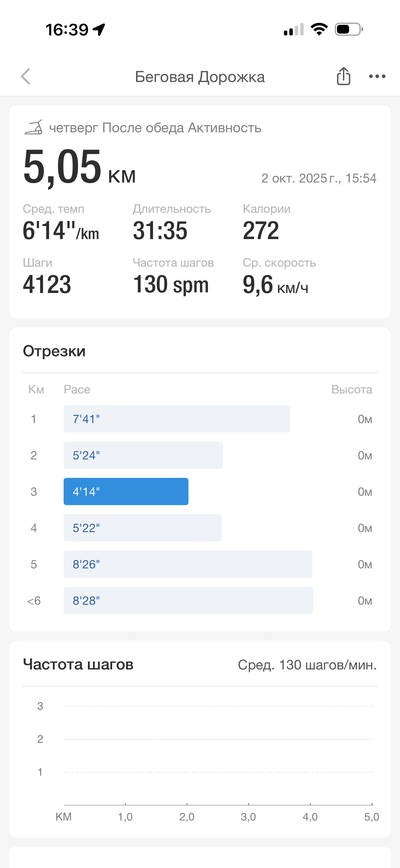
Task: Open the three-dot more options menu
Action: pyautogui.click(x=377, y=77)
